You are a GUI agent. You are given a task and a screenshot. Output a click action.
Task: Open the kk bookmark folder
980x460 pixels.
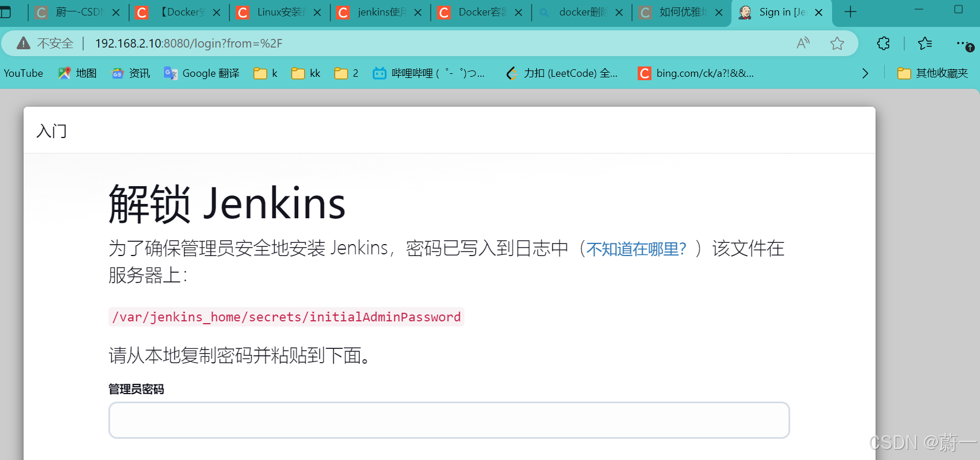point(306,73)
